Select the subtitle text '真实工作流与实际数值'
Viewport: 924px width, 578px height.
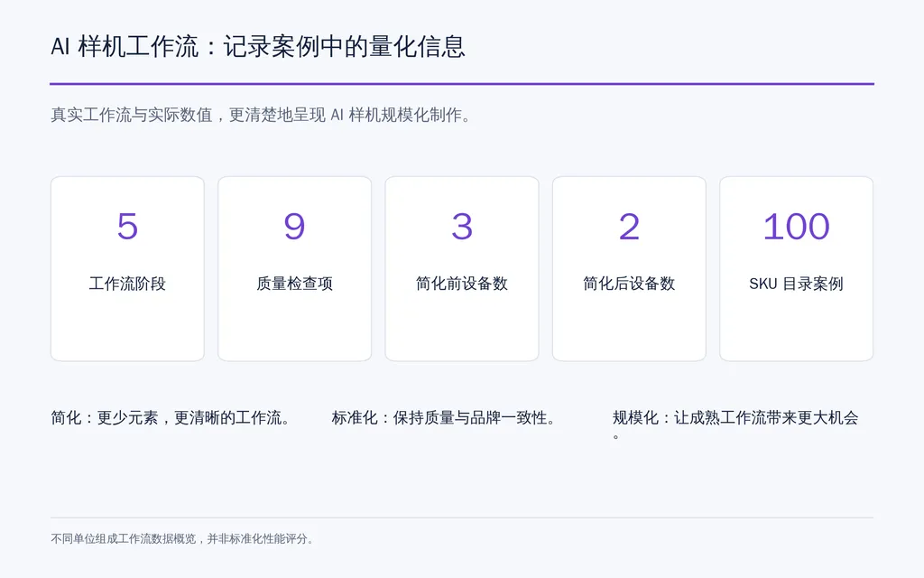pyautogui.click(x=132, y=115)
